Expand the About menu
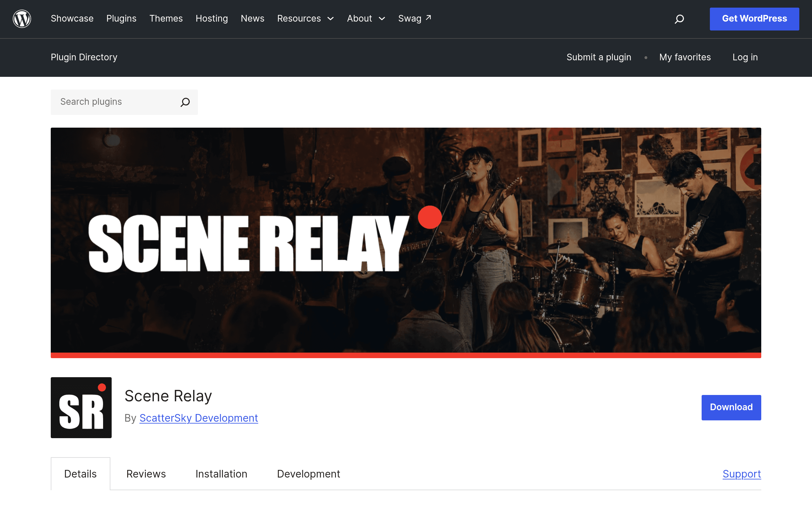This screenshot has width=812, height=508. (366, 18)
